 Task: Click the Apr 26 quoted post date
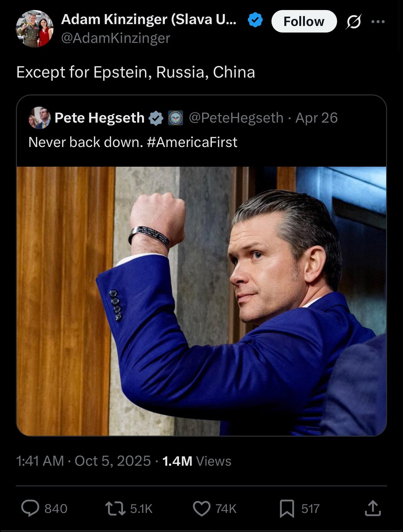pos(316,118)
